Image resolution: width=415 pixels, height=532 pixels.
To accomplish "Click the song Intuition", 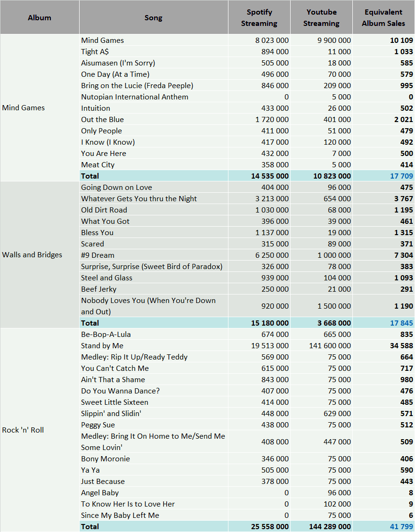I will click(154, 108).
